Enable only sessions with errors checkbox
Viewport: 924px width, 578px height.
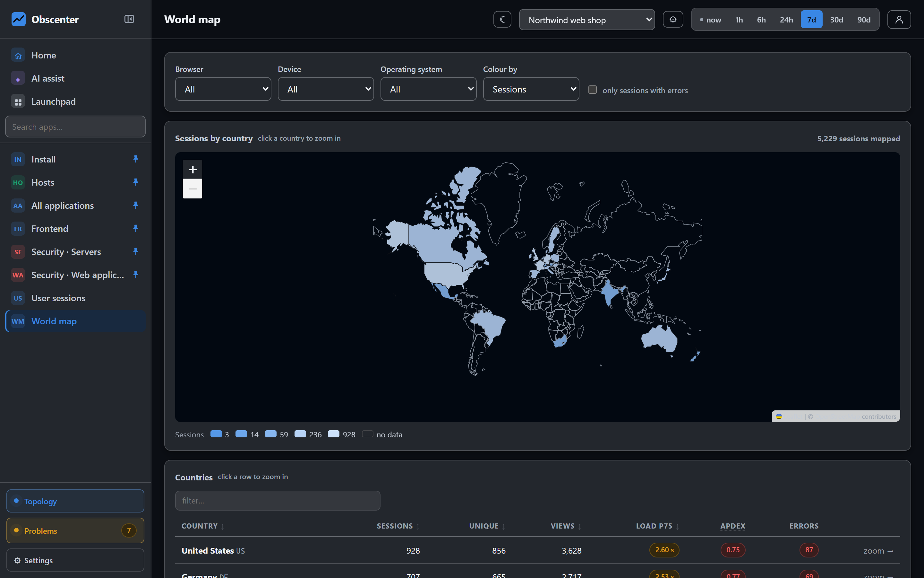click(593, 90)
